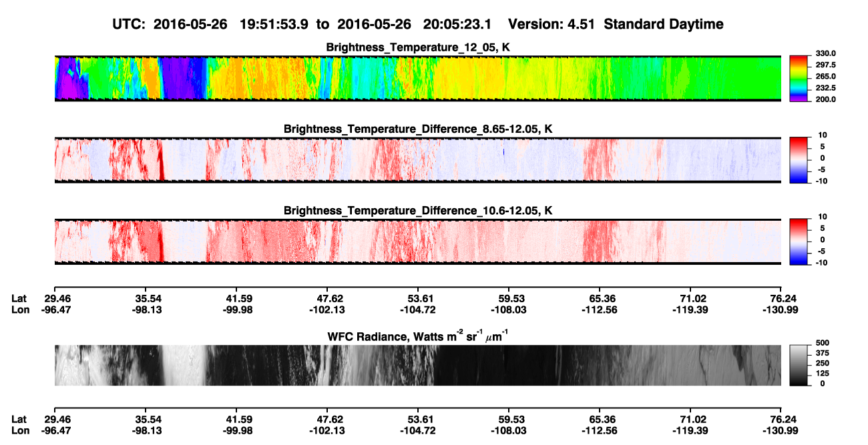Click the 'Brightness_Temperature_12_05, K' panel title

[418, 47]
